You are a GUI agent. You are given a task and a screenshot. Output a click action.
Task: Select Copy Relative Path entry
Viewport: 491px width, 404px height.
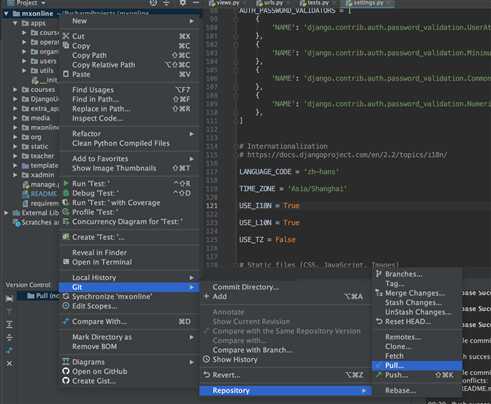pos(130,65)
